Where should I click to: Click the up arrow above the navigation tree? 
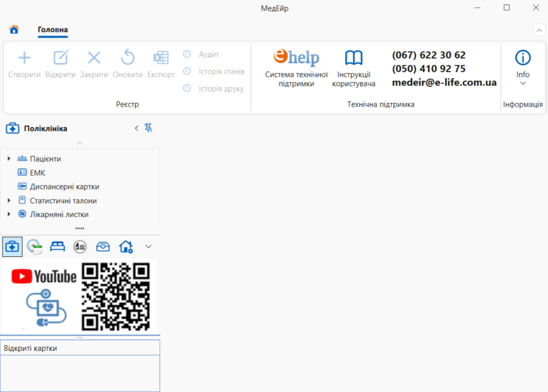click(x=80, y=143)
